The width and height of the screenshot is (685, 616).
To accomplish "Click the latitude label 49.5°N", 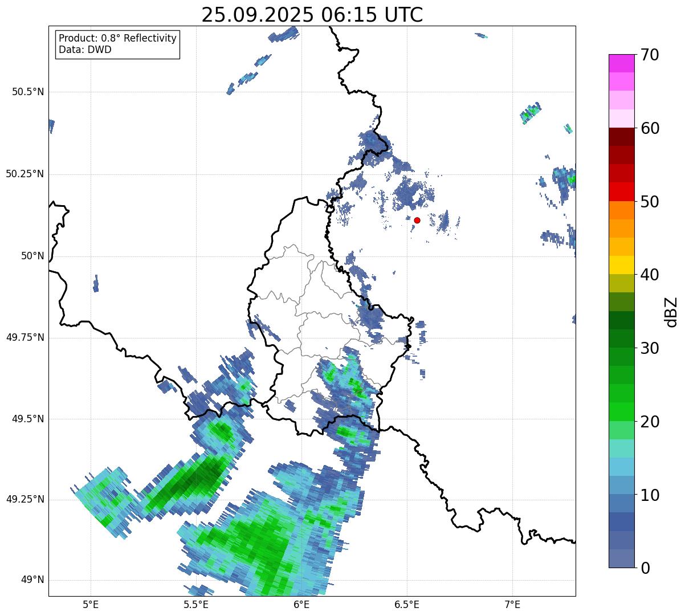I will coord(28,419).
